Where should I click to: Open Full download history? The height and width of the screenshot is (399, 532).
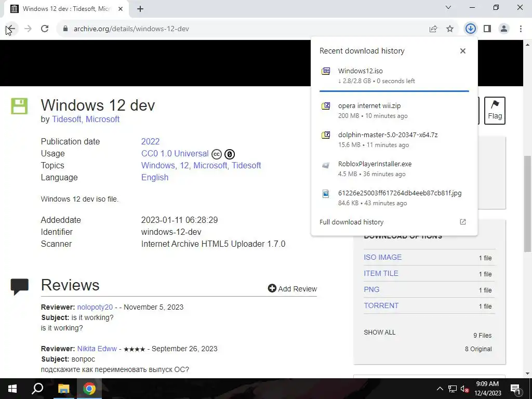point(352,222)
